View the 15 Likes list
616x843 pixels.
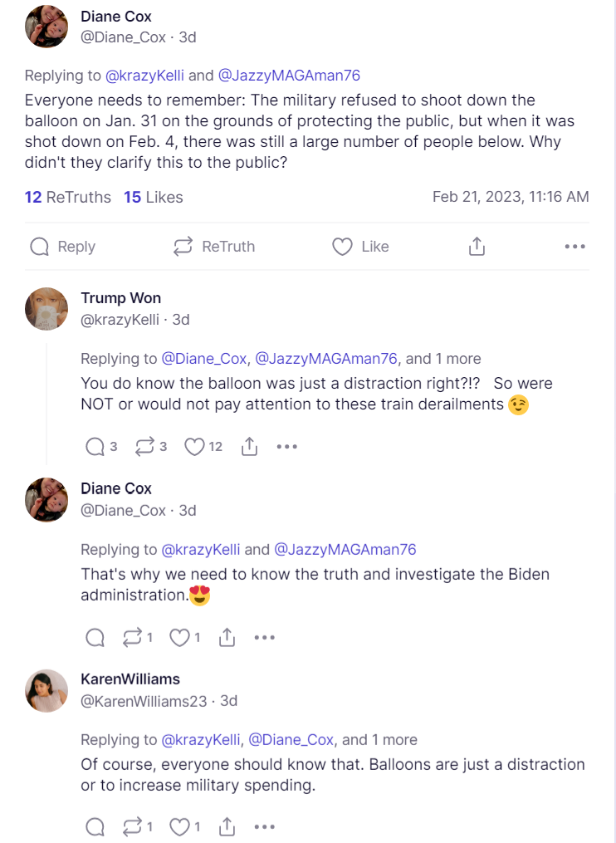pyautogui.click(x=154, y=197)
